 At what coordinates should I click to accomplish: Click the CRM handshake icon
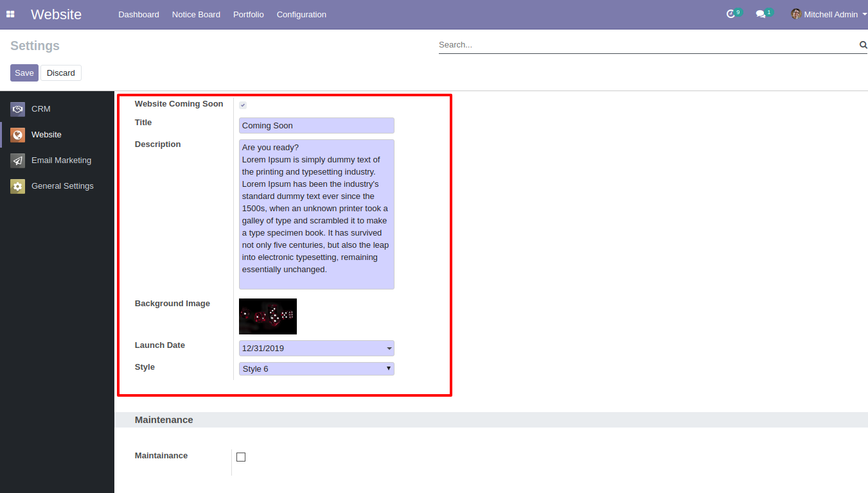pos(18,109)
